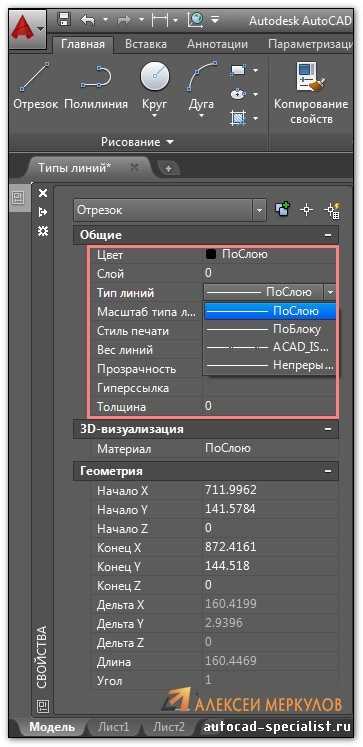This screenshot has height=747, width=363.
Task: Expand the Круг dropdown arrow
Action: coord(155,116)
